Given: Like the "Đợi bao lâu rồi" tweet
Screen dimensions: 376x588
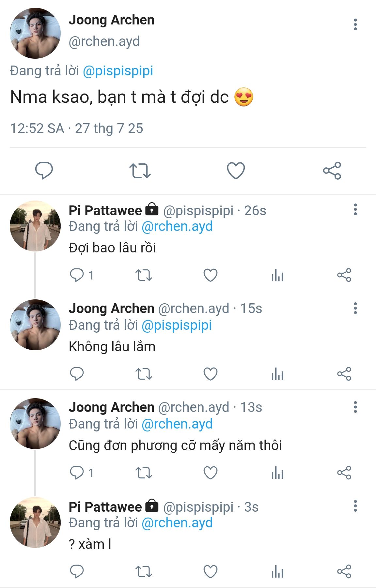Looking at the screenshot, I should pos(211,275).
